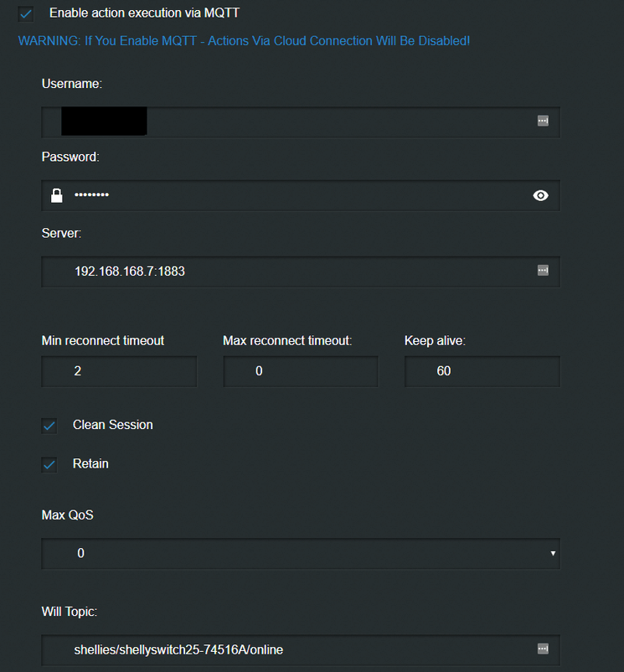Open the Max QoS dropdown
Viewport: 624px width, 672px height.
coord(301,553)
